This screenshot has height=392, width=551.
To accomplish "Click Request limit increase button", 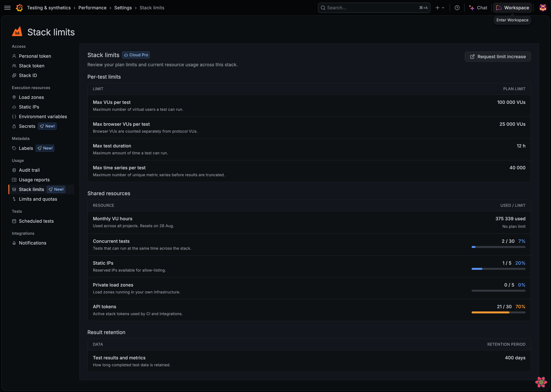I will pyautogui.click(x=498, y=57).
